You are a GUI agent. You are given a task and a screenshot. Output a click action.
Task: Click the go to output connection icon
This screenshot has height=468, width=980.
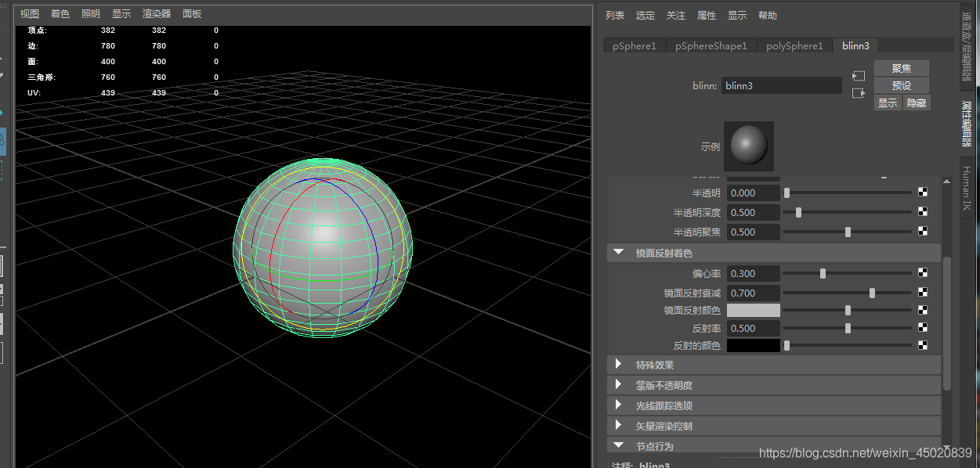[859, 93]
